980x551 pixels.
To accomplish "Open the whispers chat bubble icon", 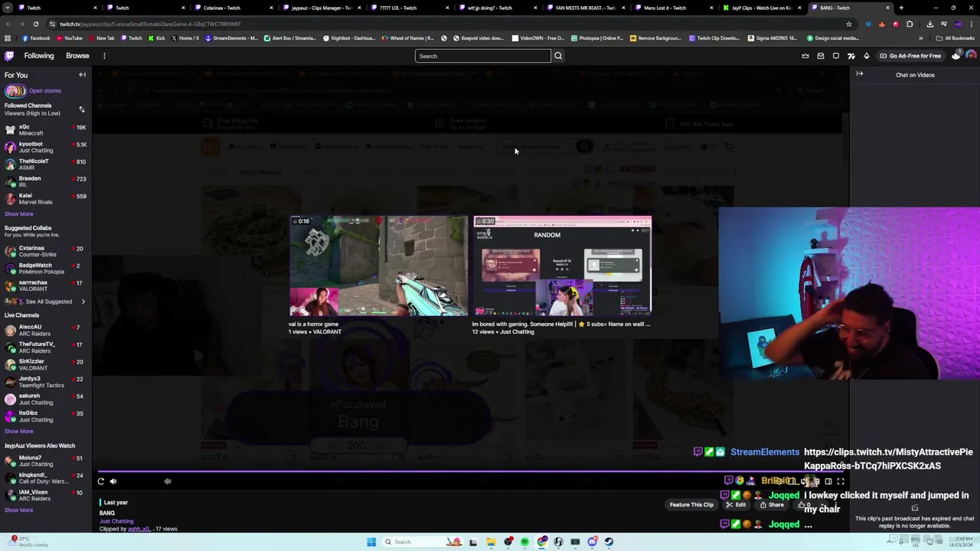I will click(836, 56).
